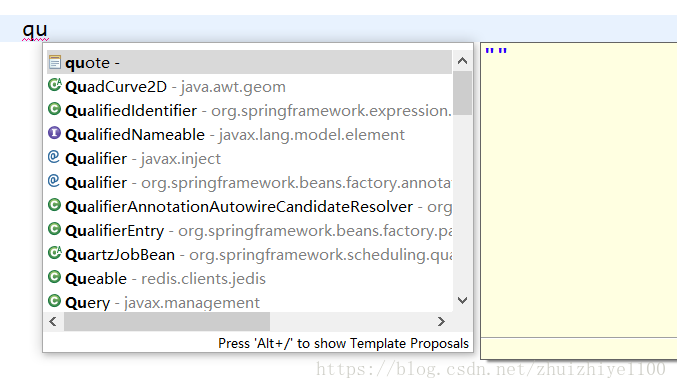Click the quote template preview pane
This screenshot has width=677, height=389.
click(x=579, y=190)
